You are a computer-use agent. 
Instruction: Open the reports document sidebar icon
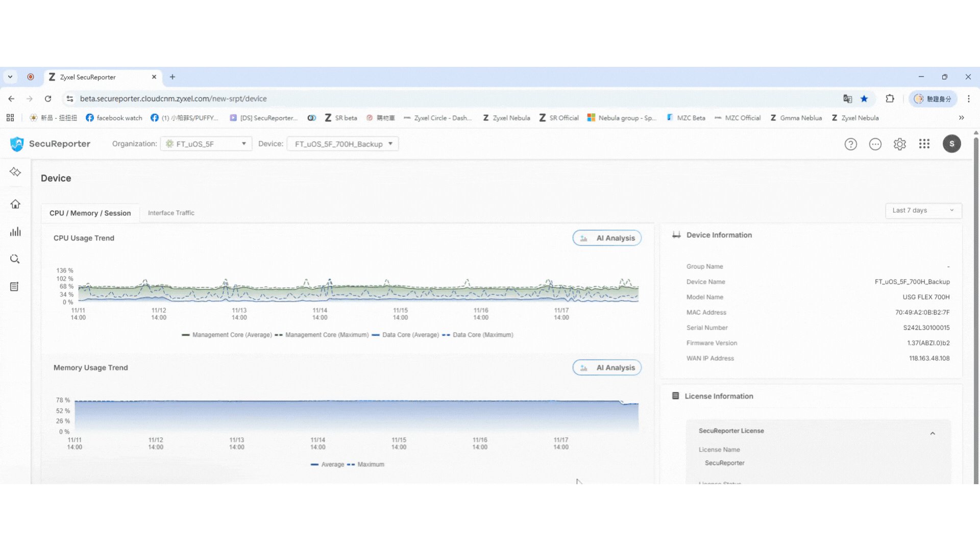coord(14,287)
